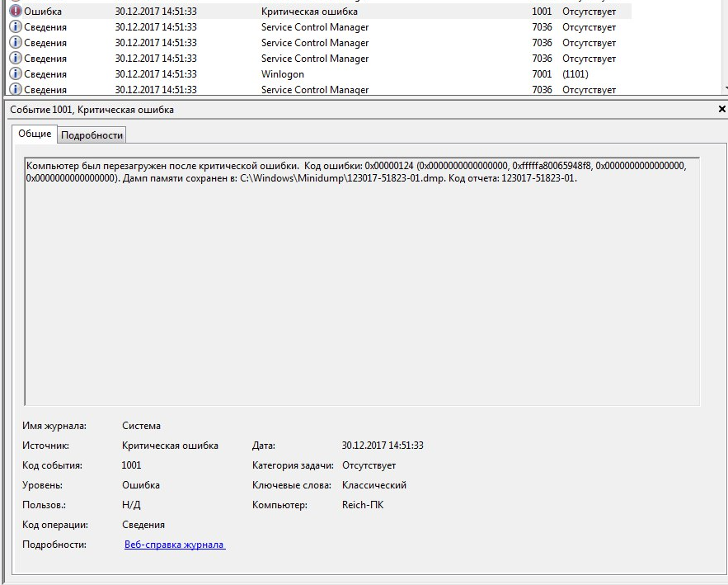Select the Общие tab
The image size is (728, 585).
35,134
